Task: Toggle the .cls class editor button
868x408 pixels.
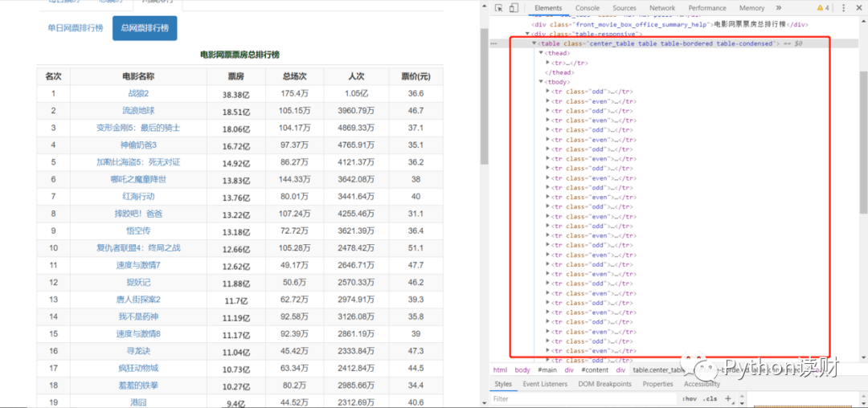Action: [710, 398]
